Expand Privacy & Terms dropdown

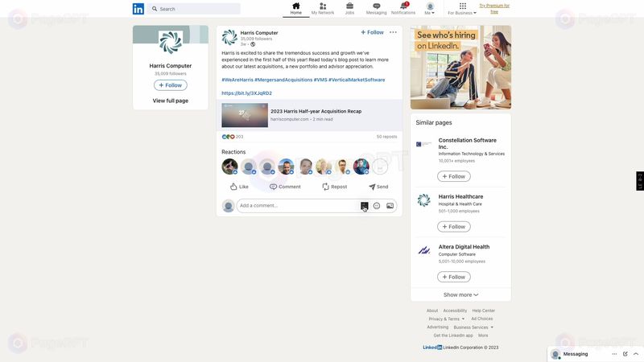[x=447, y=319]
